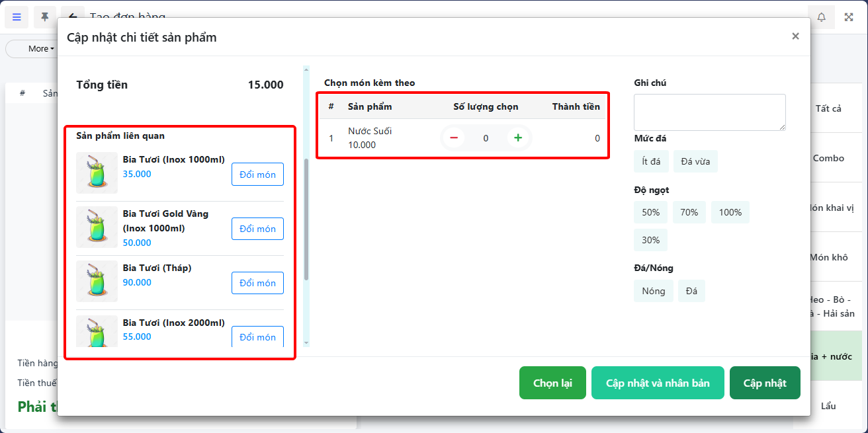Increase Nước Suối quantity with plus icon
This screenshot has width=868, height=433.
coord(518,138)
